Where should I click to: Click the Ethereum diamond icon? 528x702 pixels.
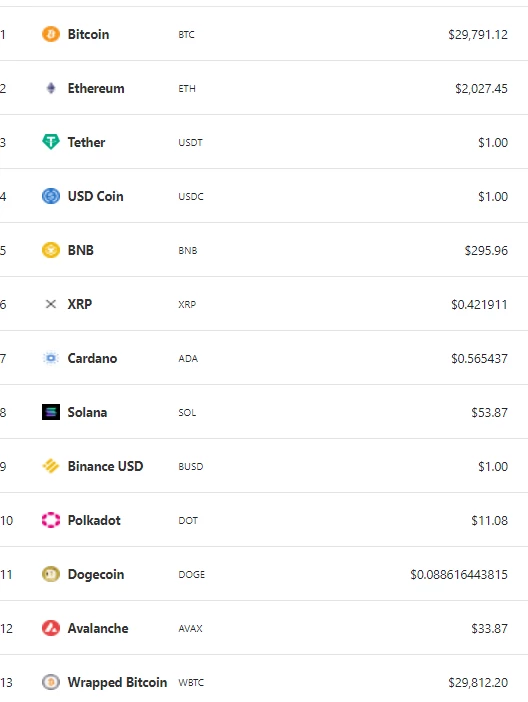click(51, 88)
